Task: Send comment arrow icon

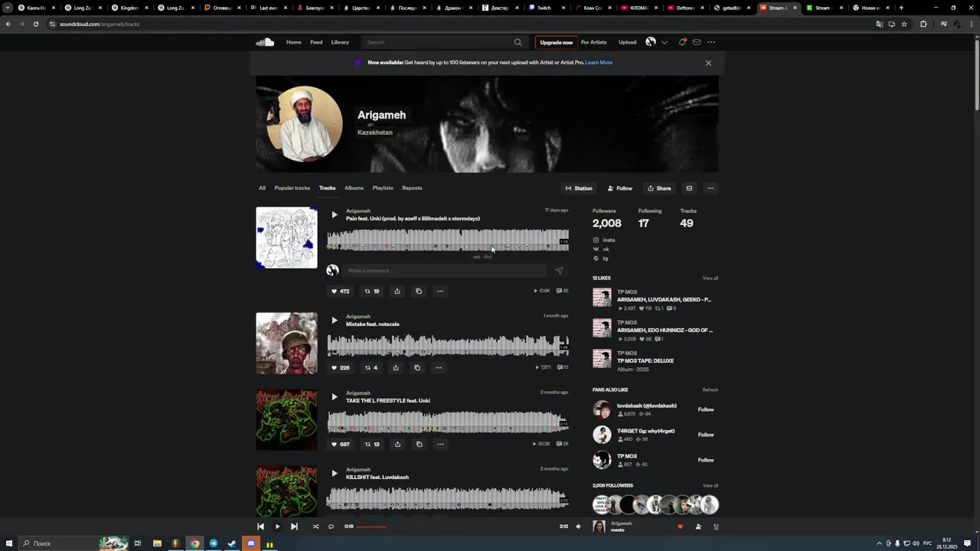Action: (x=559, y=270)
